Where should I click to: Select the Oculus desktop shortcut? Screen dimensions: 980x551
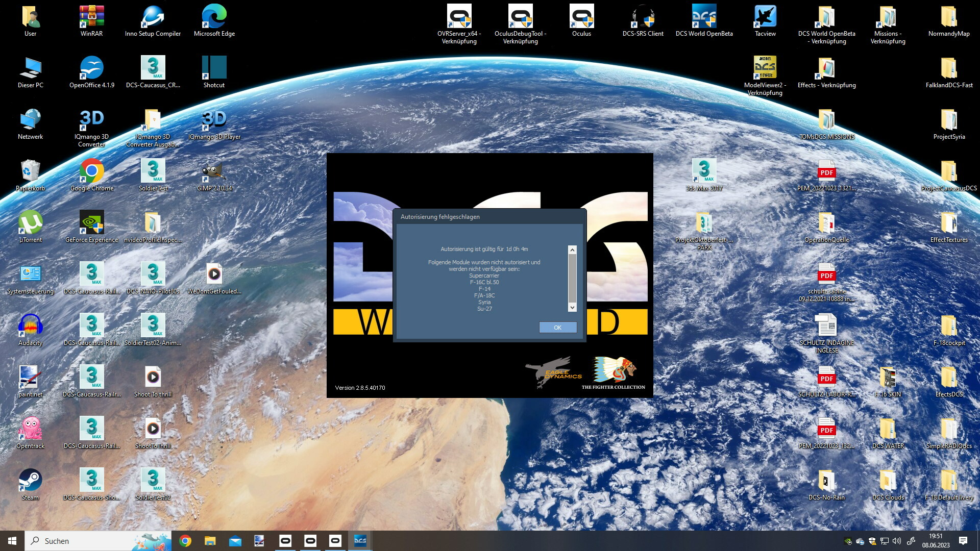tap(582, 21)
